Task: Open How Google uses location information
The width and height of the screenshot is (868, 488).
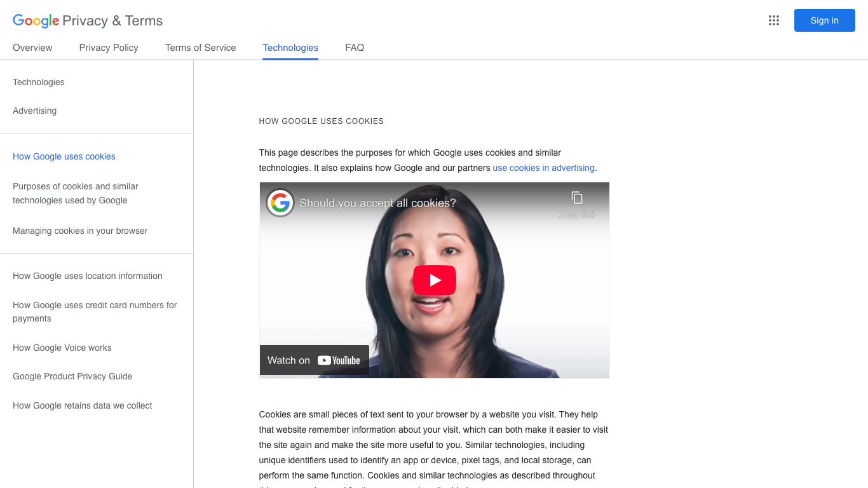Action: (88, 276)
